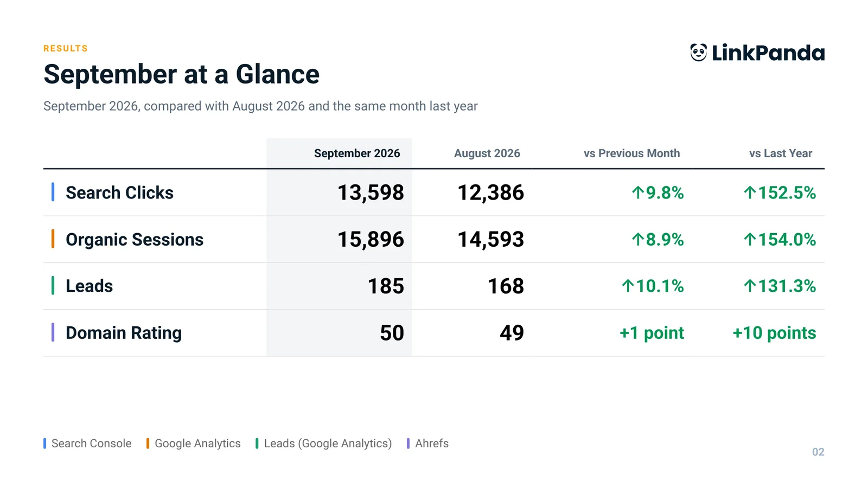Viewport: 868px width, 488px height.
Task: Click the vs Previous Month header
Action: pyautogui.click(x=631, y=153)
